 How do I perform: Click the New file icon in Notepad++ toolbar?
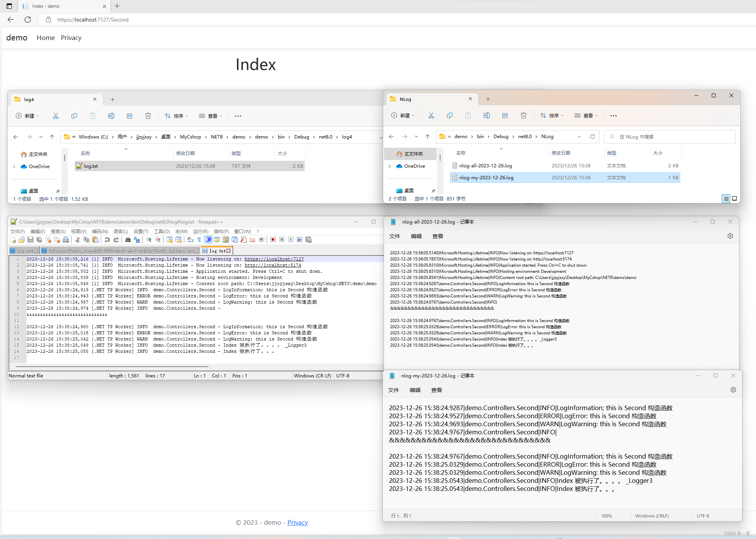click(x=13, y=240)
